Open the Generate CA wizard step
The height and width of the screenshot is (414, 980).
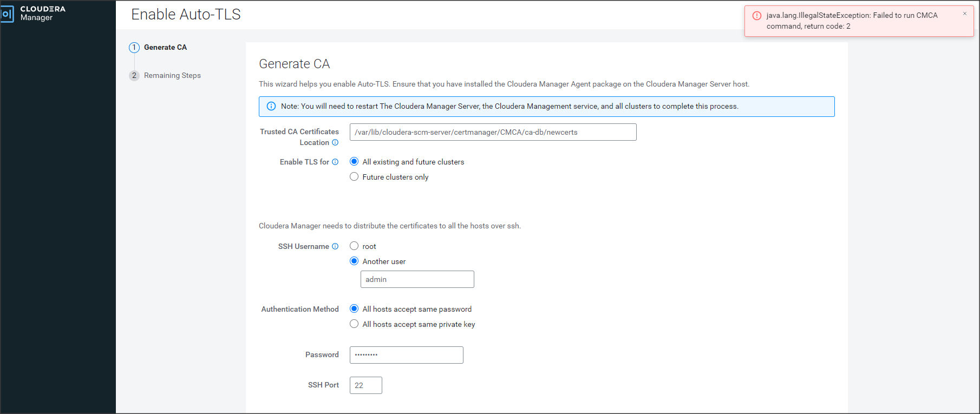pos(165,48)
